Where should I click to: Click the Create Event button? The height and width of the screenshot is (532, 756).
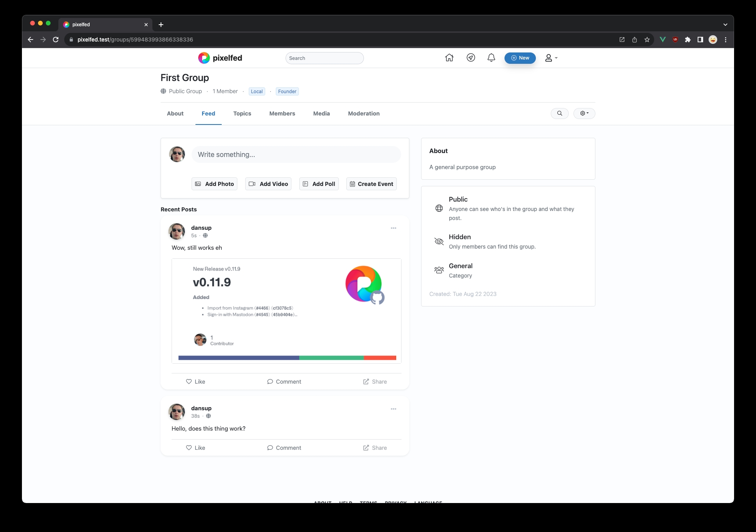371,184
